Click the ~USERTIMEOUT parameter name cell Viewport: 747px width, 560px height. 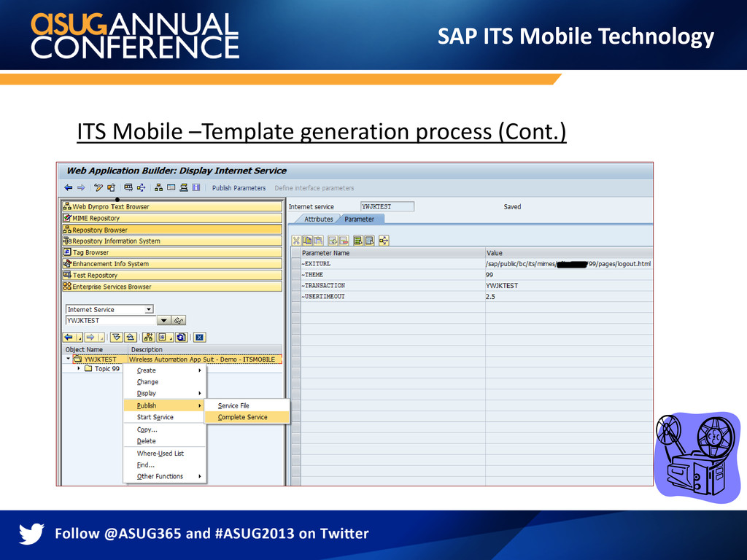(392, 297)
